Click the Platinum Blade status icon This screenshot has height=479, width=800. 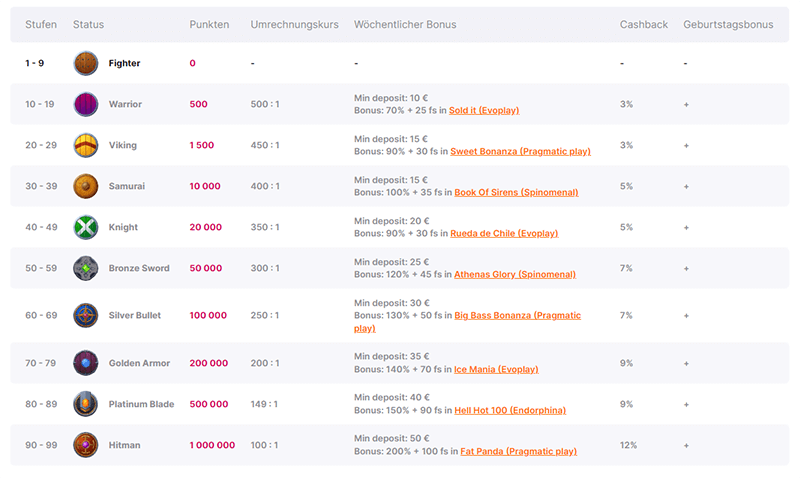(86, 404)
